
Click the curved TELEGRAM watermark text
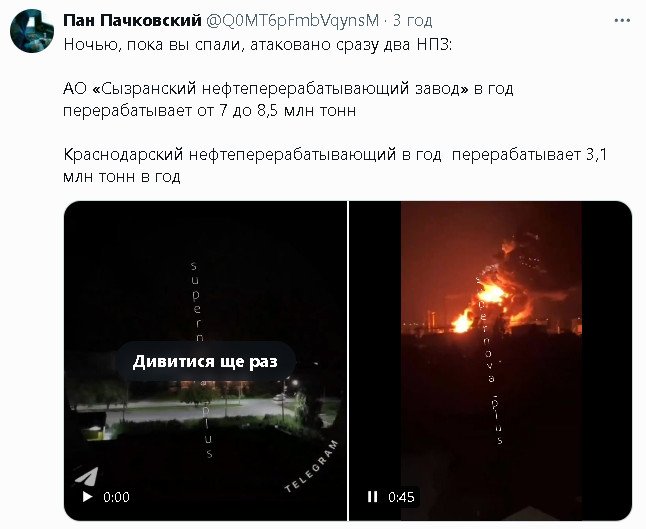pyautogui.click(x=312, y=466)
